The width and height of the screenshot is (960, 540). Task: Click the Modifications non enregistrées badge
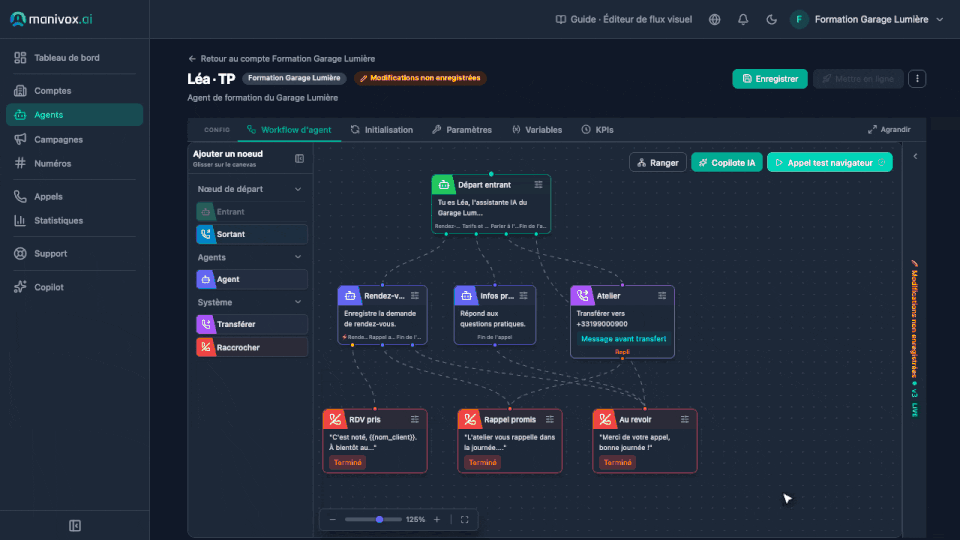click(x=420, y=78)
